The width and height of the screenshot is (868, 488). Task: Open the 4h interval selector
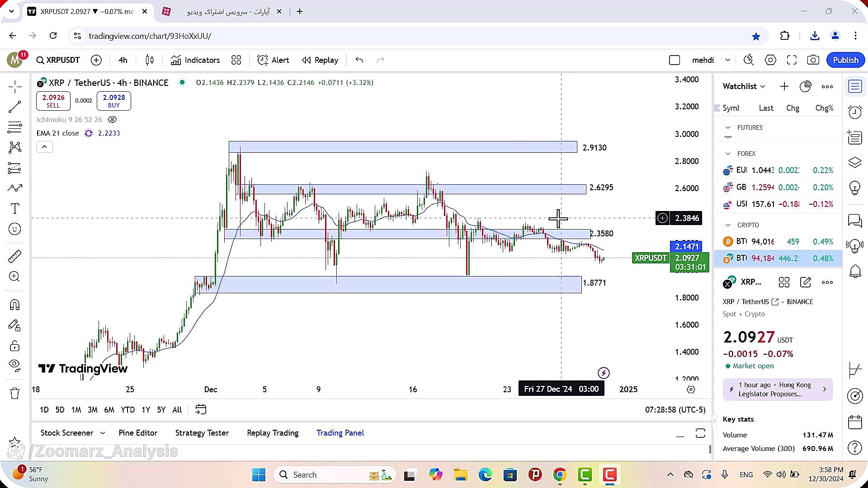pos(123,60)
